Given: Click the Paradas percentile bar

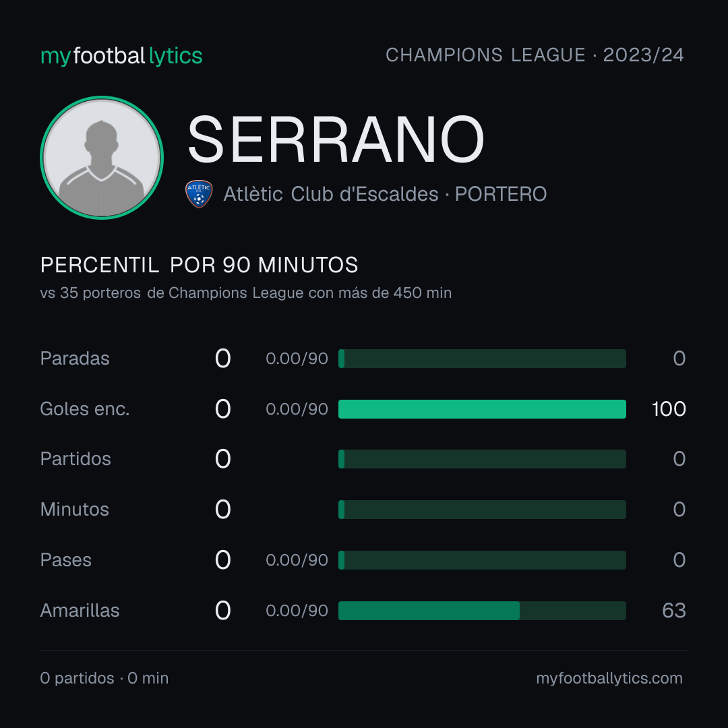Looking at the screenshot, I should coord(482,359).
